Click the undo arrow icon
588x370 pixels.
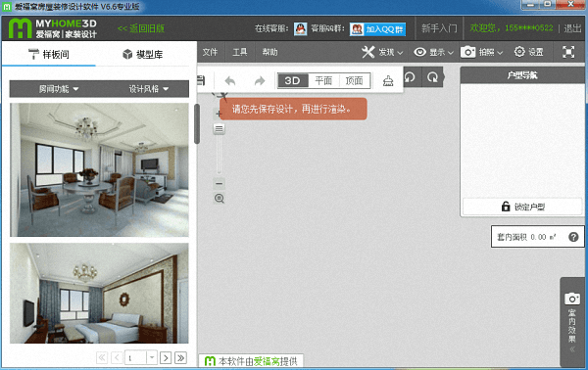pos(230,80)
